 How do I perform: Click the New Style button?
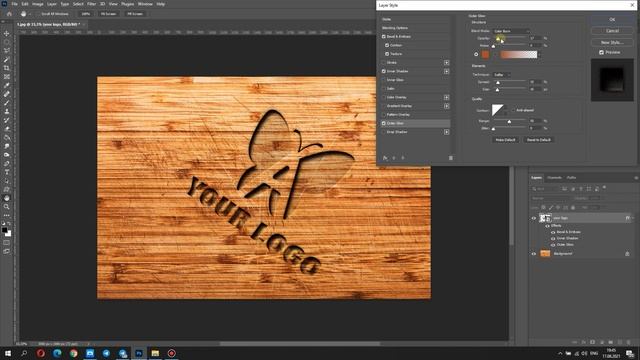[612, 42]
